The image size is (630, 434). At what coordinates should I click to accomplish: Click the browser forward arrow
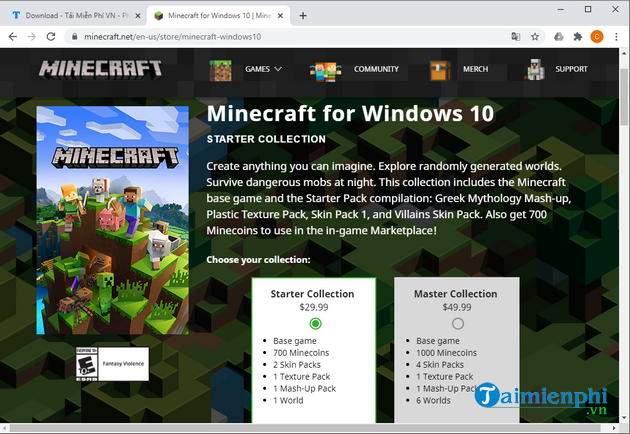(x=32, y=37)
